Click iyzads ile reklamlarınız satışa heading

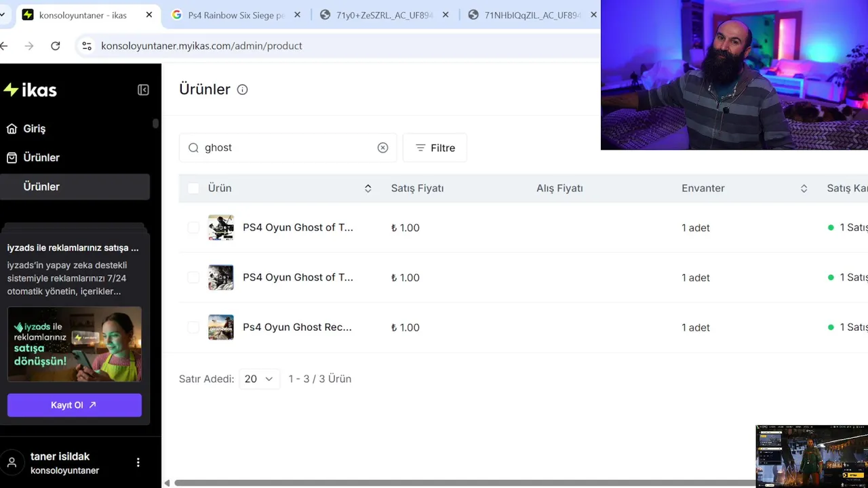[x=73, y=248]
